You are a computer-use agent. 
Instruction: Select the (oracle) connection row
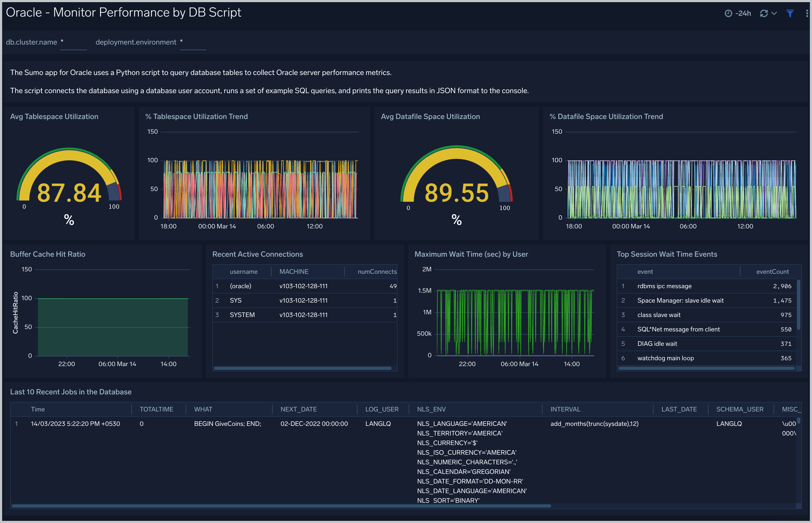point(305,286)
